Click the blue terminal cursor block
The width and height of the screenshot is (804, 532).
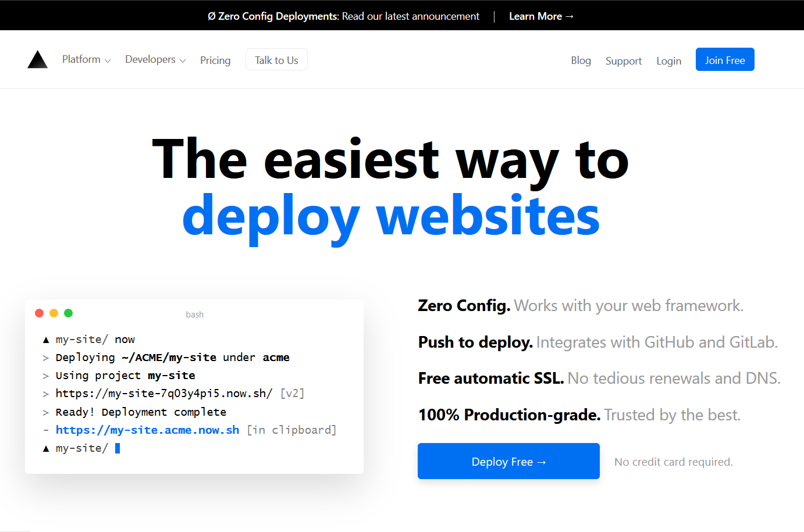118,448
